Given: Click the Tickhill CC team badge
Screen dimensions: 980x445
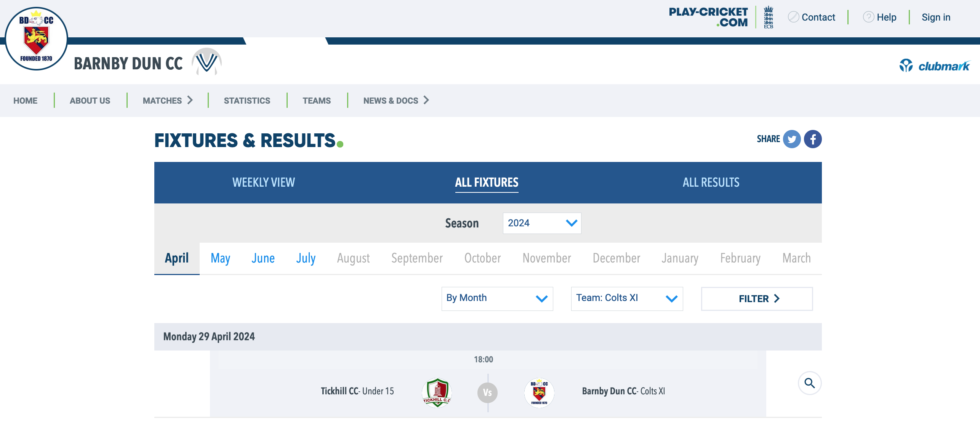Looking at the screenshot, I should pyautogui.click(x=437, y=392).
